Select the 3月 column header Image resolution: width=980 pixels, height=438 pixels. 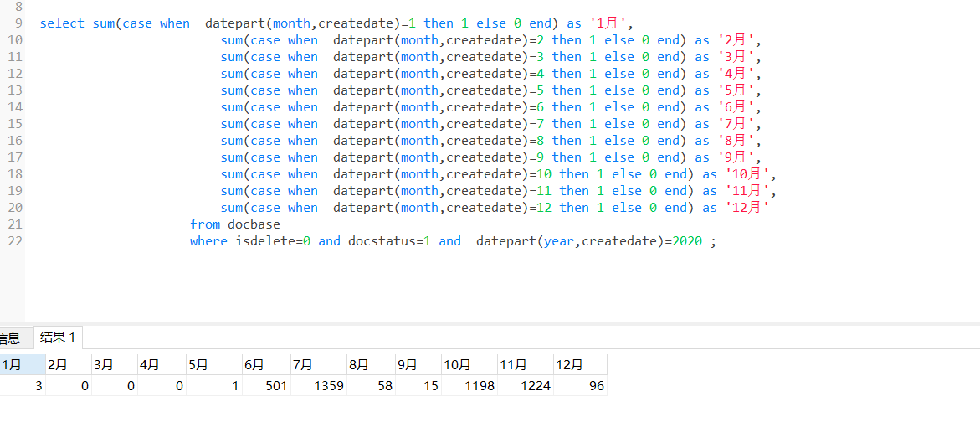tap(115, 365)
